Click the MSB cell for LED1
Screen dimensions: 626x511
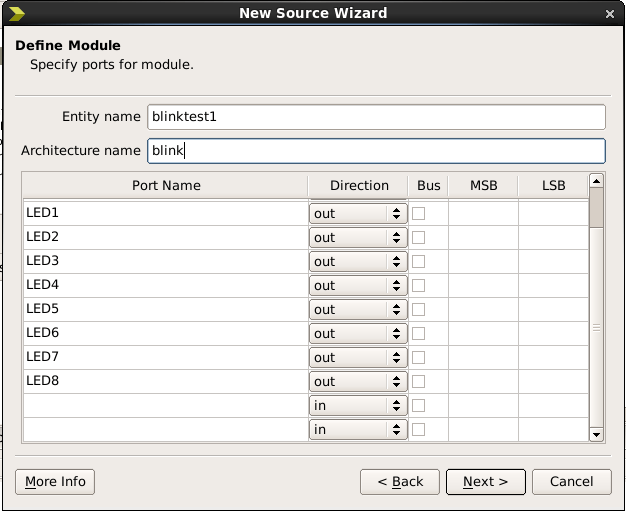point(483,213)
